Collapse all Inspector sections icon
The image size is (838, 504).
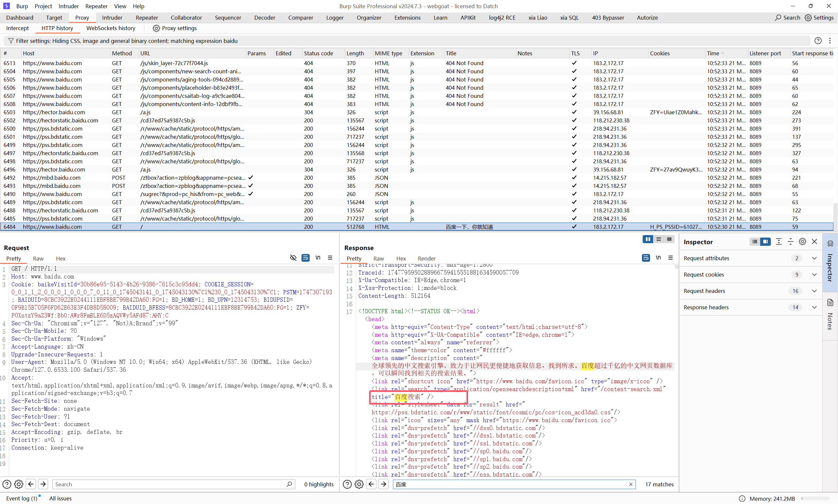[x=791, y=242]
